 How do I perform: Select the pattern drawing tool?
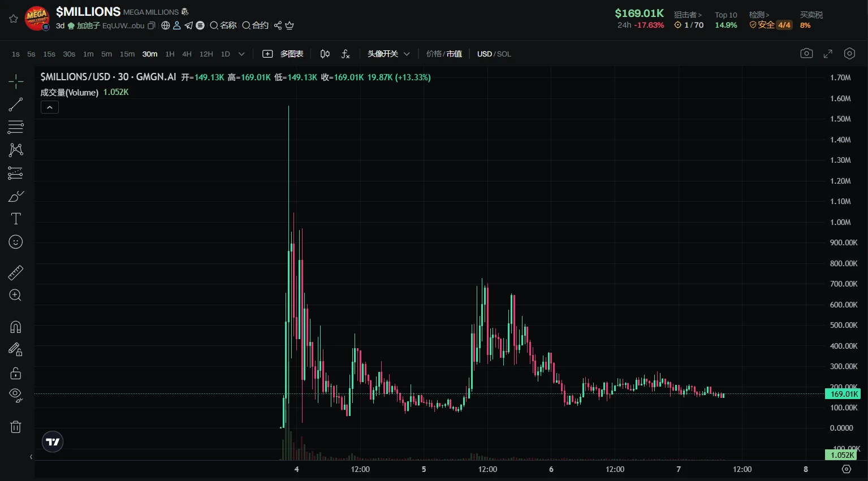pos(16,150)
